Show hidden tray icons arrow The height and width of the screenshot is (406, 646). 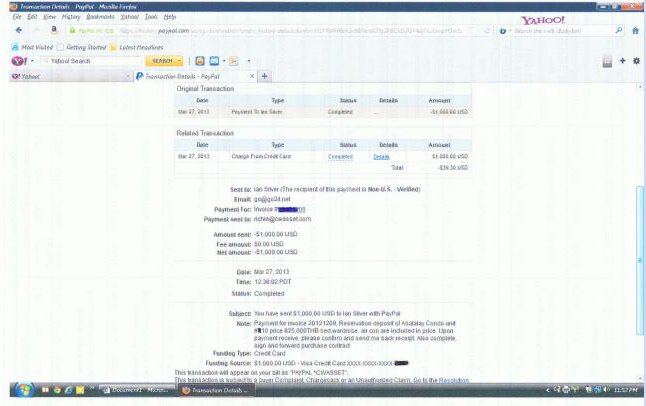548,390
